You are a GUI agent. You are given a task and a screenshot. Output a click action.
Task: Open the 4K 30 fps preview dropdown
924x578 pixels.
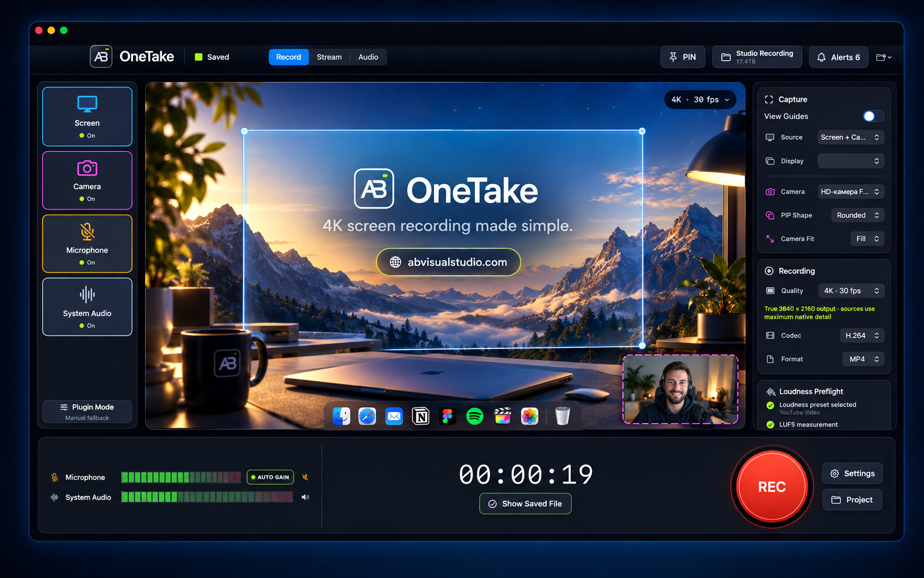[700, 100]
